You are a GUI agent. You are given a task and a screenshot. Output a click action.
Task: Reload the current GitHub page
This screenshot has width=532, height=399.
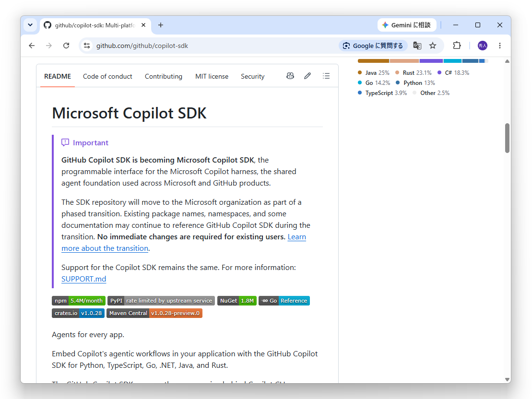click(x=66, y=46)
